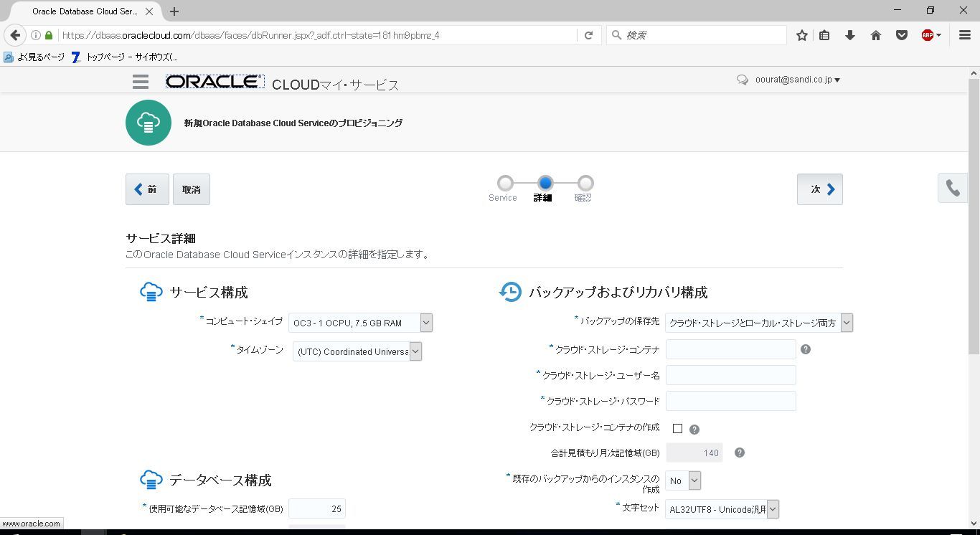Jump to the 確認 step in wizard
Screen dimensions: 980x535
point(585,184)
